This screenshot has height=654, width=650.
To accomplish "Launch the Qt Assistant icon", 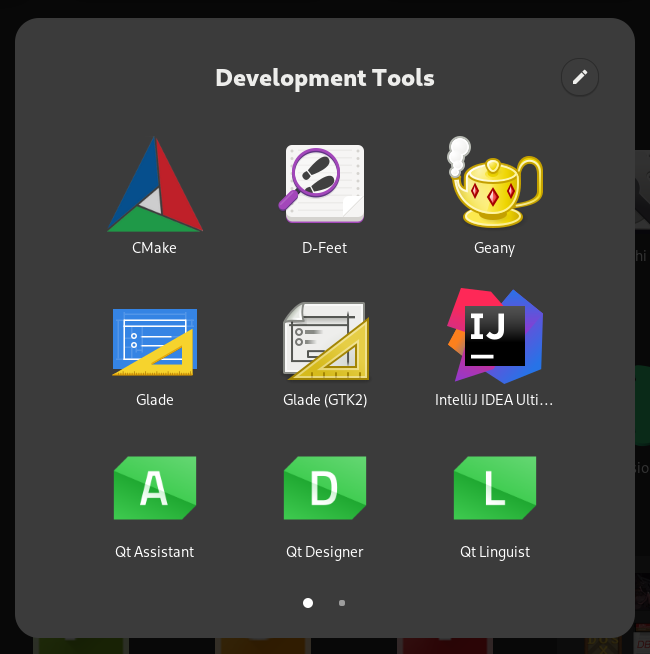I will [155, 488].
